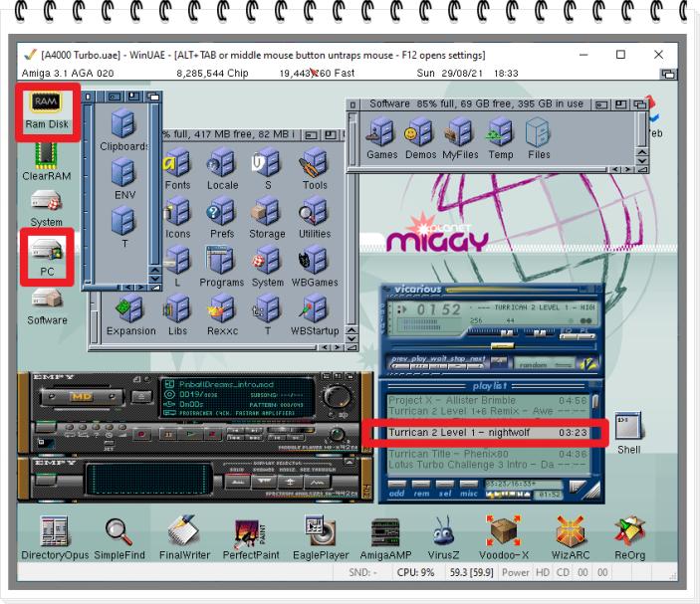Click the Ram Disk window zoom gadget

pos(133,96)
